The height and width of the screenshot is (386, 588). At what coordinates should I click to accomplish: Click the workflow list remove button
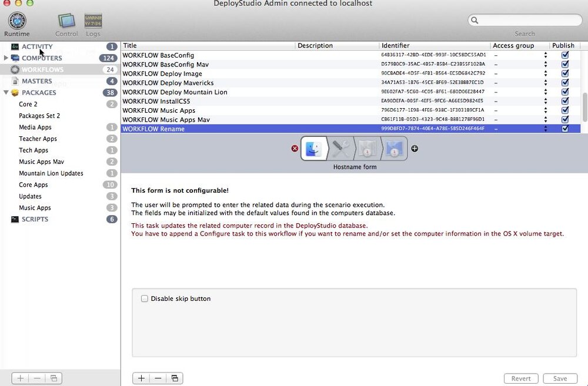(x=158, y=378)
